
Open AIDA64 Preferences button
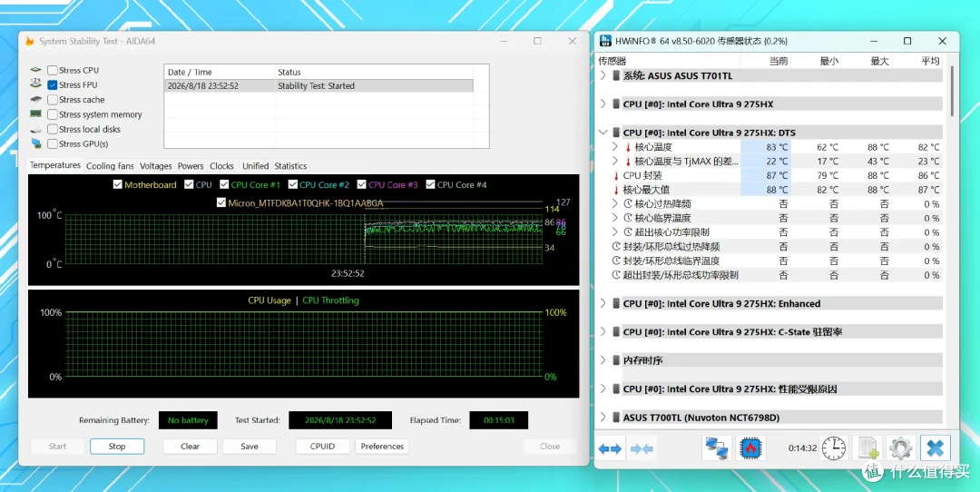click(382, 447)
